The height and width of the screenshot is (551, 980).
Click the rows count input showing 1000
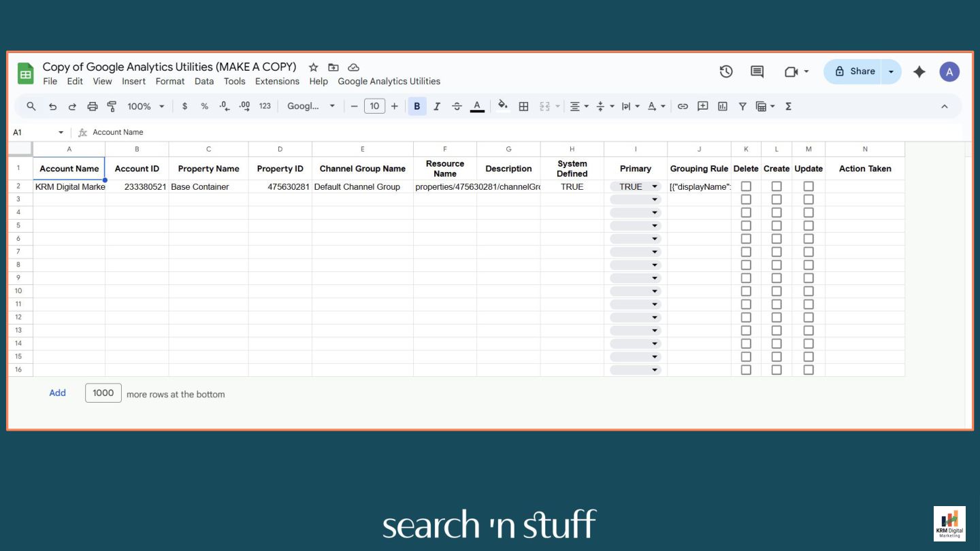point(103,393)
